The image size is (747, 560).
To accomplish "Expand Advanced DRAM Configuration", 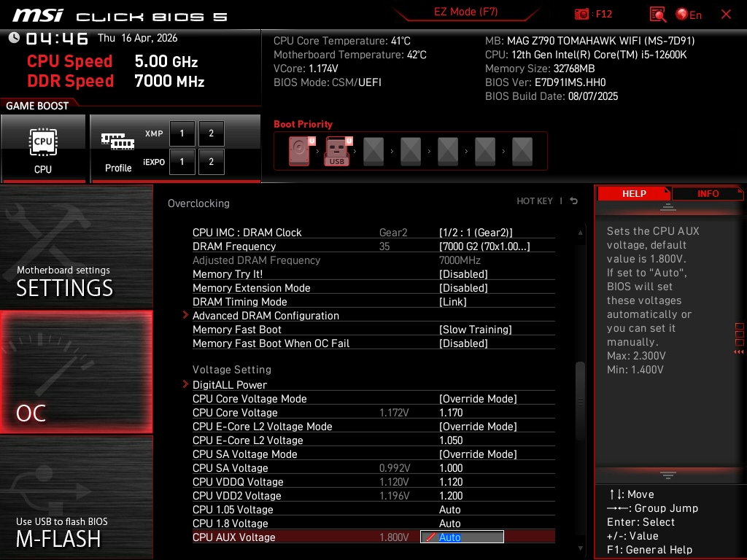I will coord(266,316).
